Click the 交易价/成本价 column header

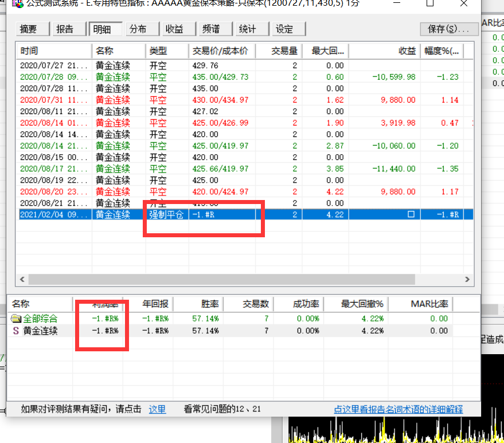click(x=222, y=51)
